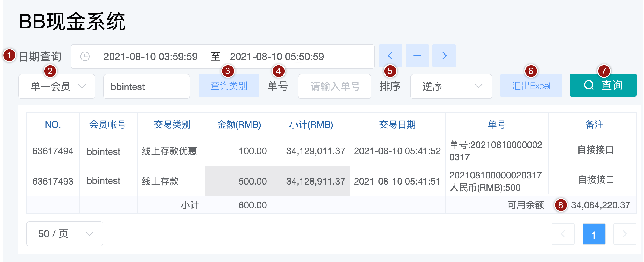This screenshot has width=644, height=262.
Task: Open the 50 / 页 page size dropdown
Action: pyautogui.click(x=64, y=234)
